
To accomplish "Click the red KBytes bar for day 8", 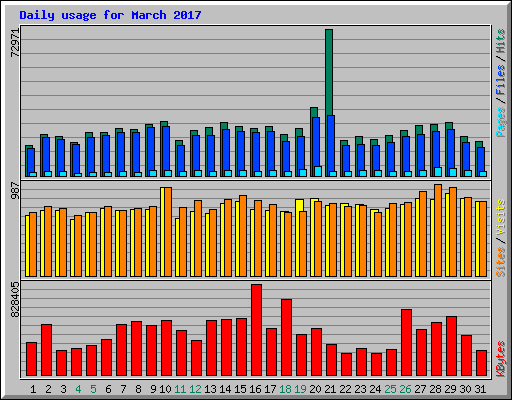I will coord(136,349).
